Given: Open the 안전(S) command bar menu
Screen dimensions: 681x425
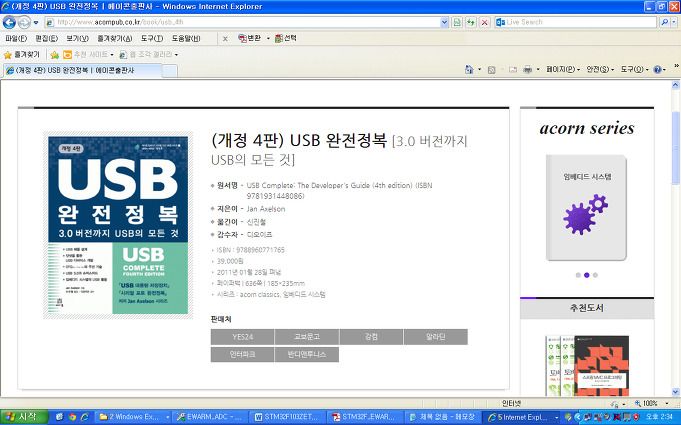Looking at the screenshot, I should click(x=600, y=69).
